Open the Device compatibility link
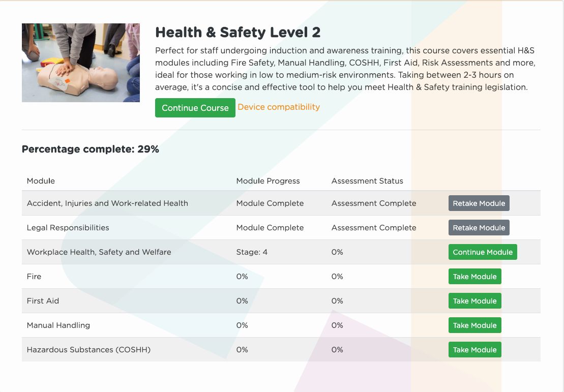The height and width of the screenshot is (392, 564). tap(279, 107)
